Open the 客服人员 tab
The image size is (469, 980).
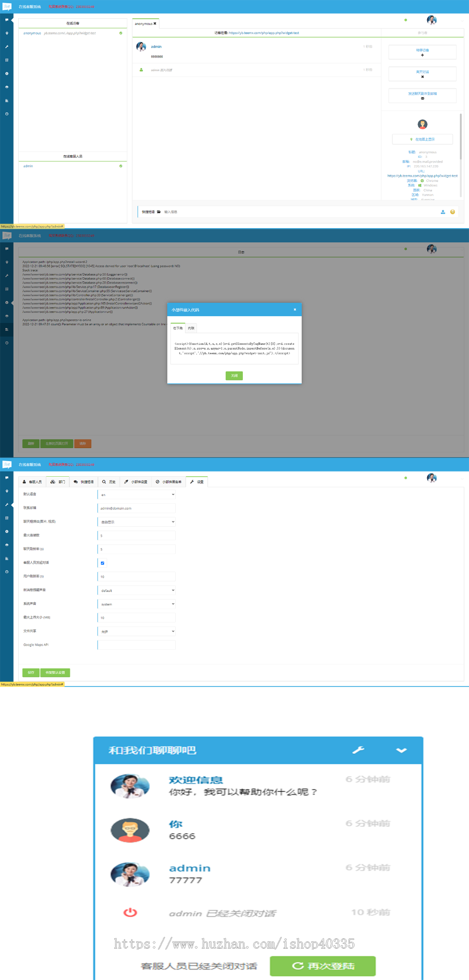32,482
